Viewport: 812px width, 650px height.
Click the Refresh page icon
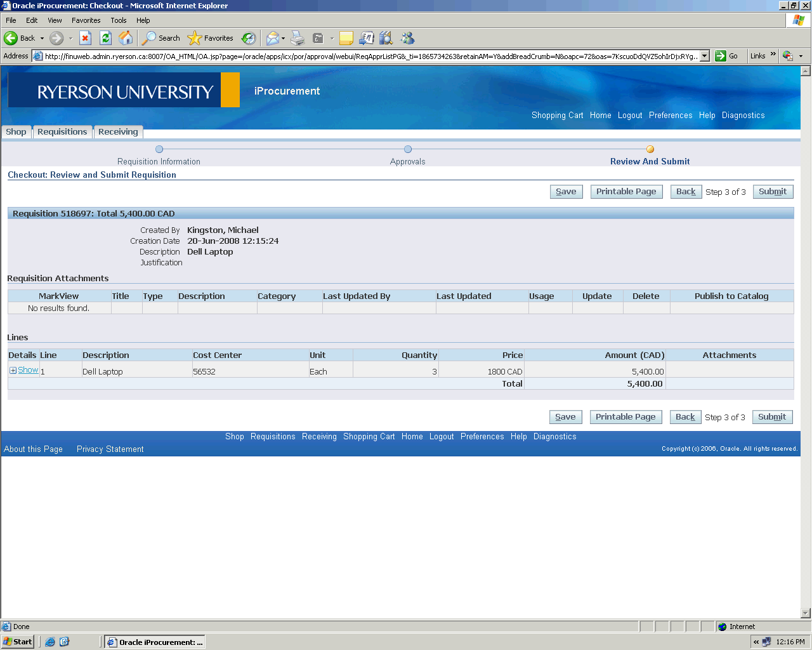(106, 38)
